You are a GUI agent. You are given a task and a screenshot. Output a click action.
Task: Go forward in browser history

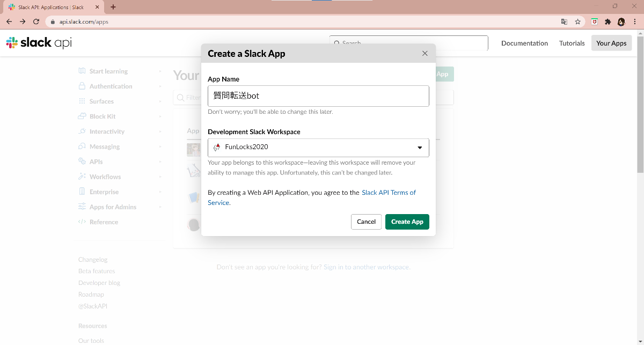[x=23, y=21]
